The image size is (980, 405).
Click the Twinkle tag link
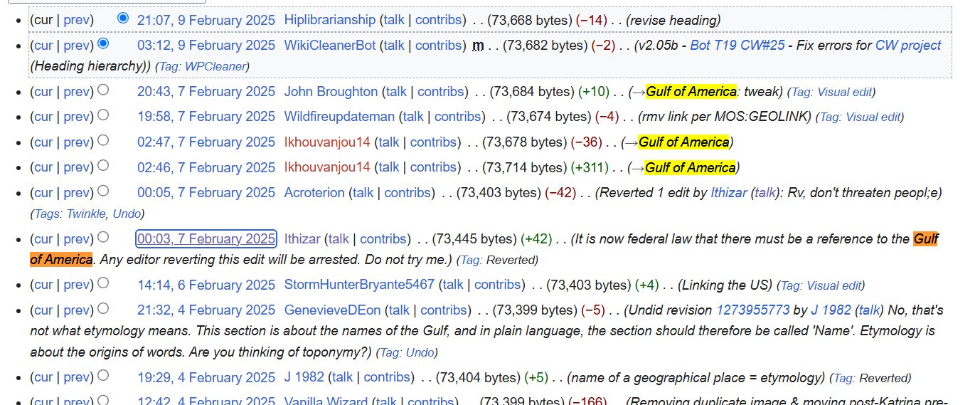click(x=86, y=214)
